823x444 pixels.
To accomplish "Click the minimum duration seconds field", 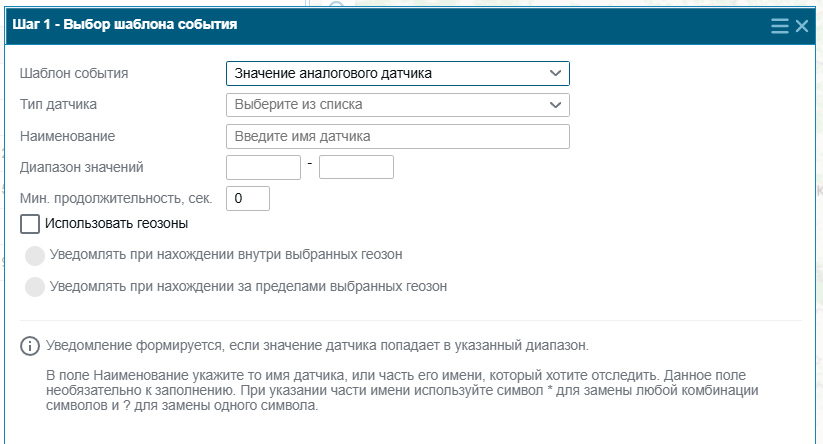I will coord(248,198).
